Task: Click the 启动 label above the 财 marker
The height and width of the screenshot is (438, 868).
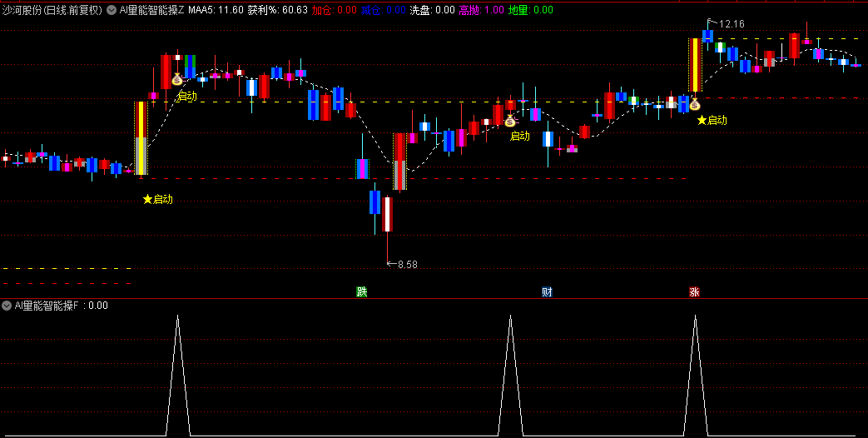Action: click(520, 137)
